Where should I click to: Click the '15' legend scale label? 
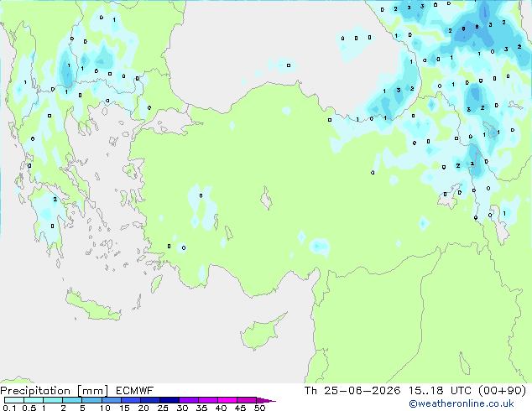point(124,408)
